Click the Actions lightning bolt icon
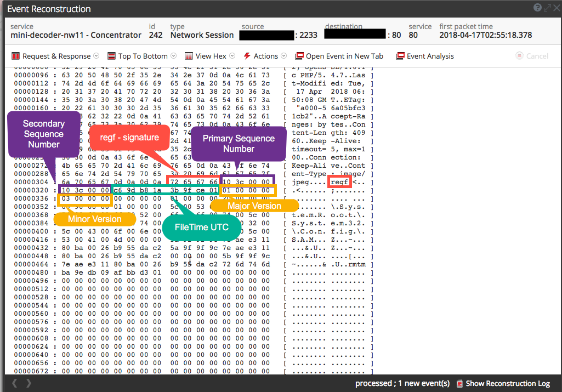 click(247, 56)
